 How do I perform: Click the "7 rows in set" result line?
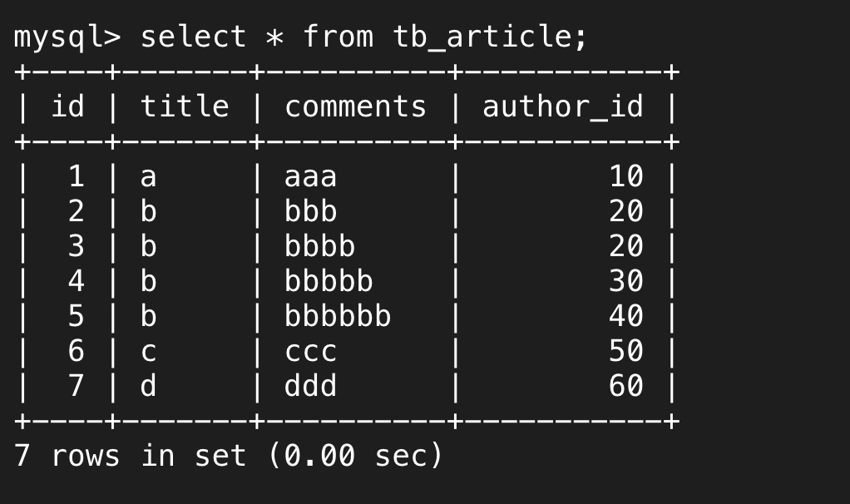pyautogui.click(x=229, y=456)
